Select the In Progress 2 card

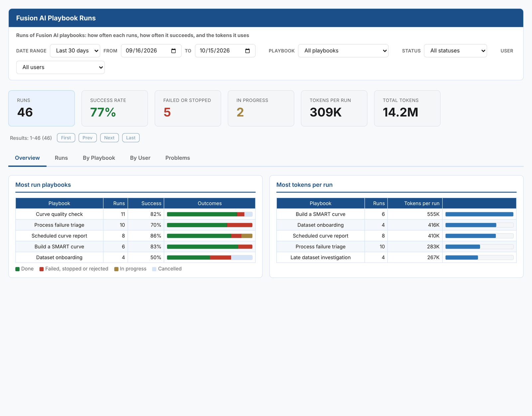[261, 108]
